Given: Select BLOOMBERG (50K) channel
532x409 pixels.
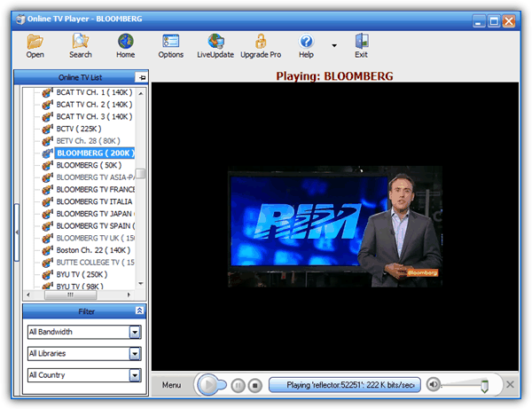Looking at the screenshot, I should point(89,165).
